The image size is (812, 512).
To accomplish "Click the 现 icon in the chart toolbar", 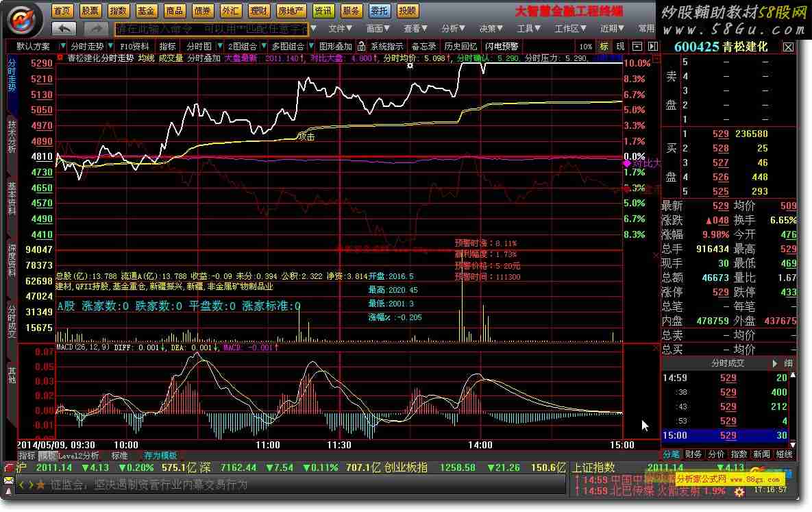I will [620, 46].
